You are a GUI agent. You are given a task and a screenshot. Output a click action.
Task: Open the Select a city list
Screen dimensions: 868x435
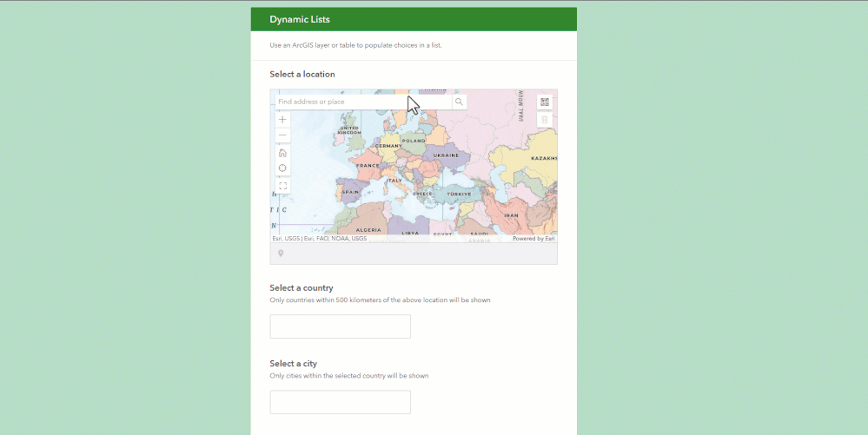pyautogui.click(x=341, y=402)
